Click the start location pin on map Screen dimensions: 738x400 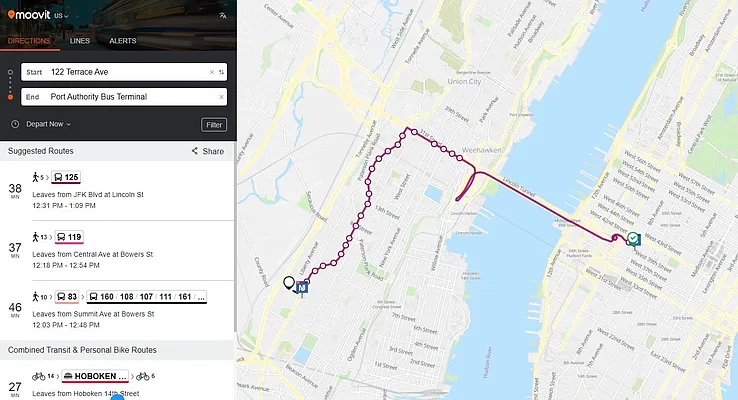tap(289, 283)
